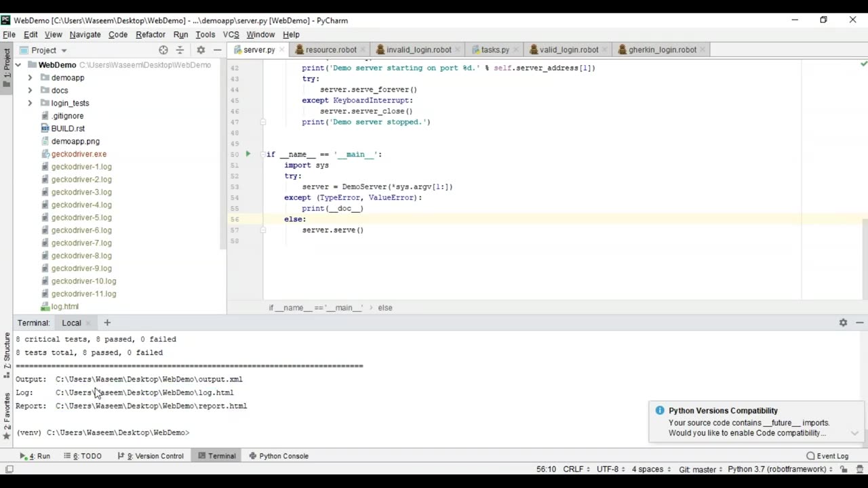The height and width of the screenshot is (488, 868).
Task: Select the geckodriver-5.log file
Action: click(x=81, y=218)
